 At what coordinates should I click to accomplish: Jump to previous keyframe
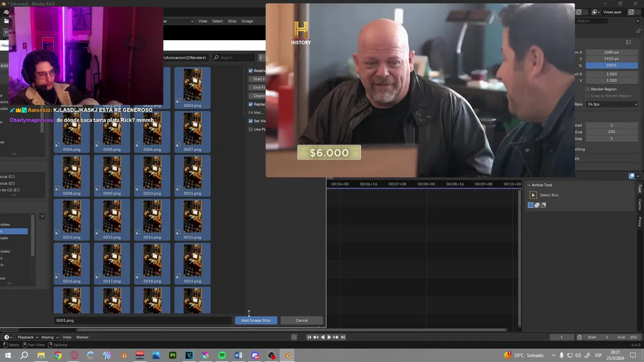coord(316,337)
